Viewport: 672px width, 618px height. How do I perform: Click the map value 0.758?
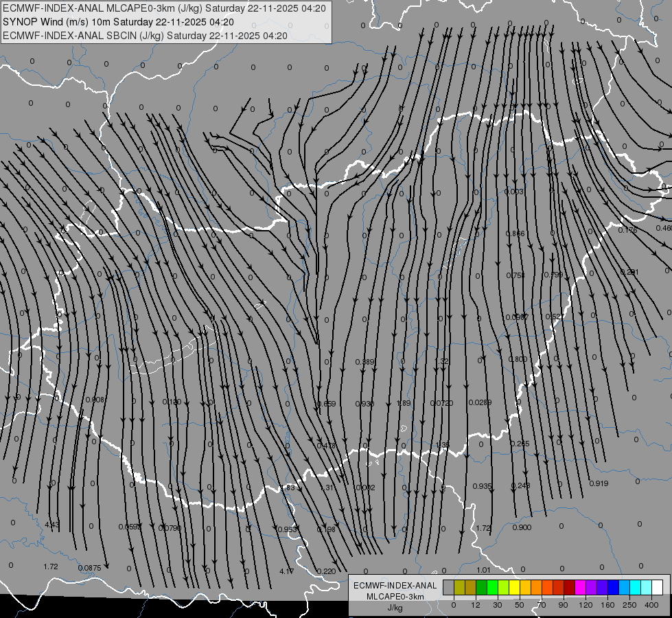coord(515,275)
